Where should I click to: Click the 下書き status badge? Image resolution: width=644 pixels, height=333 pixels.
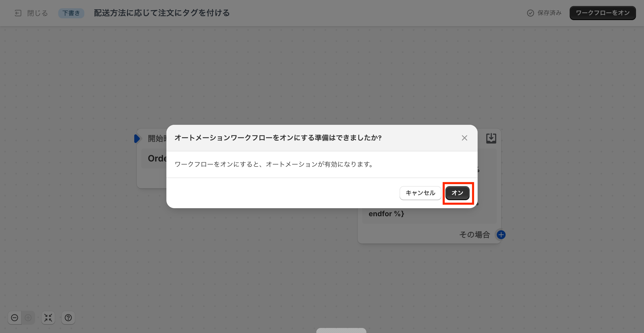(71, 13)
